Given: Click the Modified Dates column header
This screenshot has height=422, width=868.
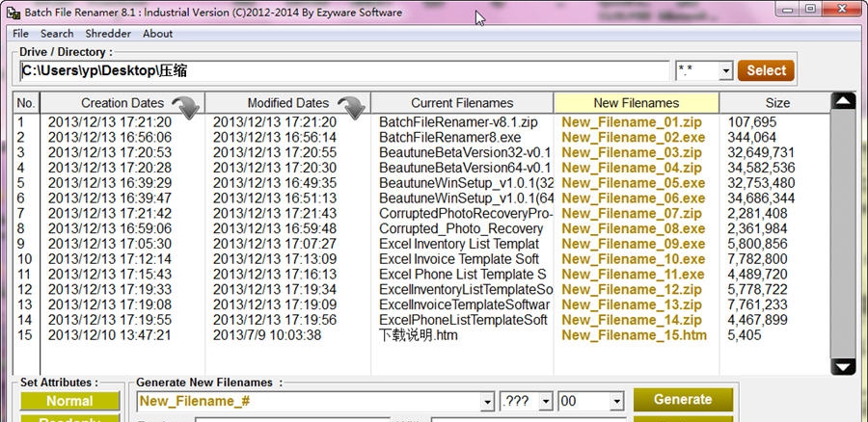Looking at the screenshot, I should [x=287, y=103].
